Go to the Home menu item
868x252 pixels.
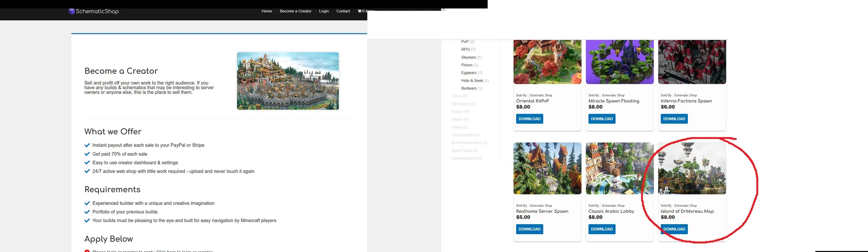266,11
